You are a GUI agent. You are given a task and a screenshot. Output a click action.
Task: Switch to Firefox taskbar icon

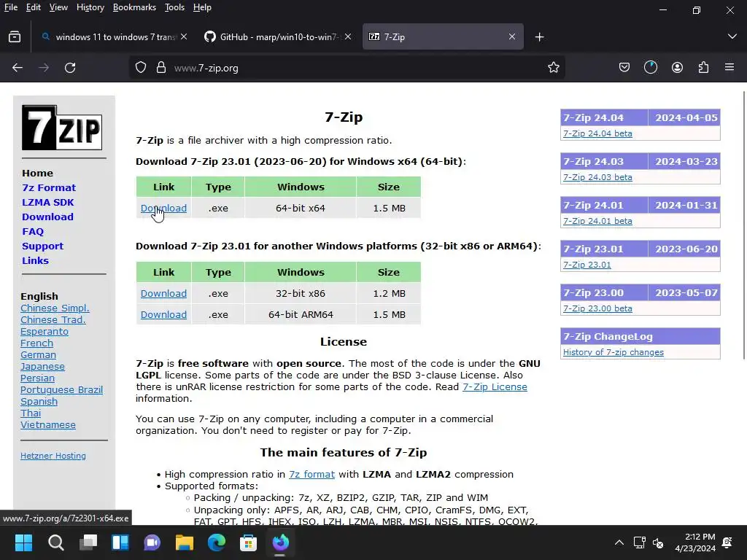pyautogui.click(x=281, y=542)
